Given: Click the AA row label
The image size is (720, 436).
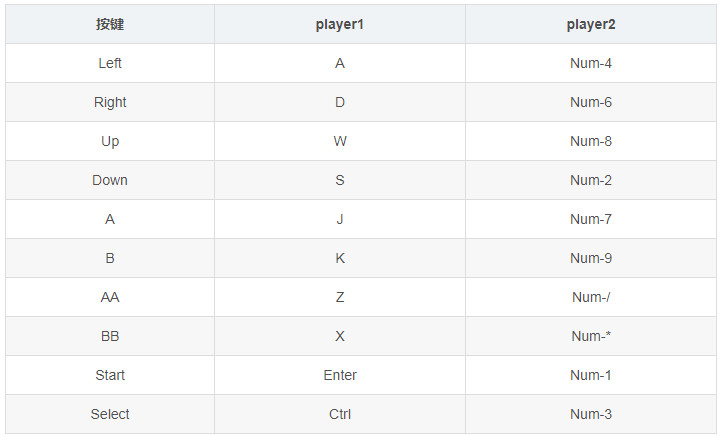Looking at the screenshot, I should coord(110,297).
